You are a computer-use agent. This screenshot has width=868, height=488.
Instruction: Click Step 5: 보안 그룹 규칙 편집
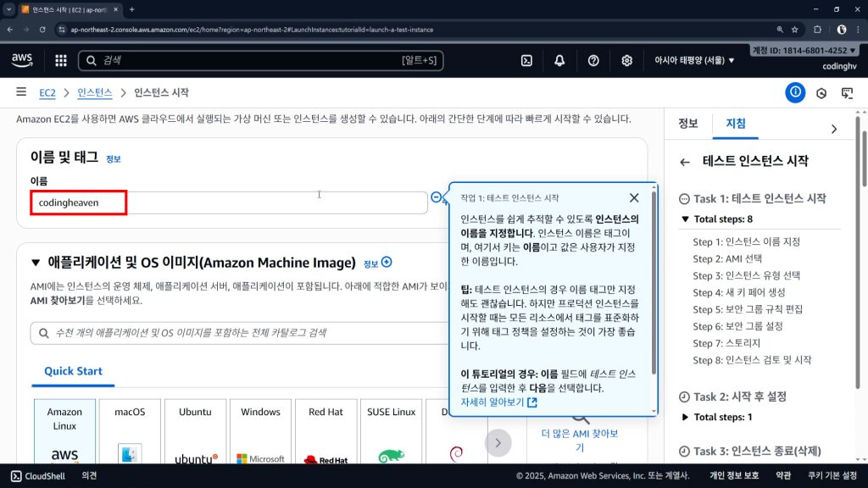point(748,309)
